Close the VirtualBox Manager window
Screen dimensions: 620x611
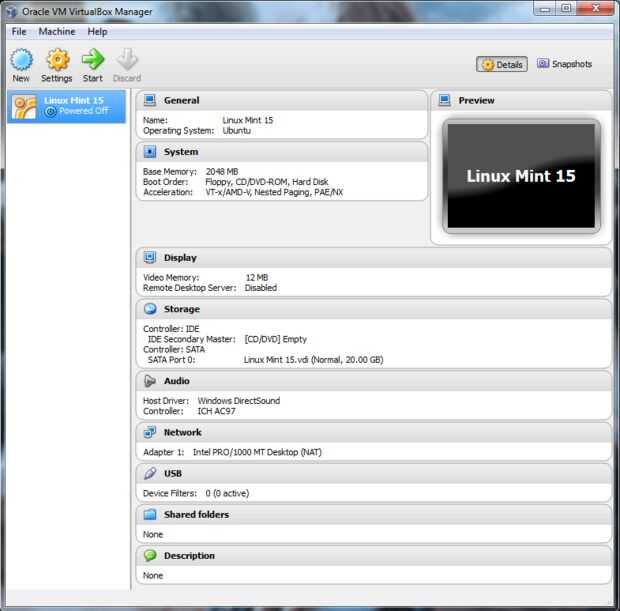click(596, 8)
